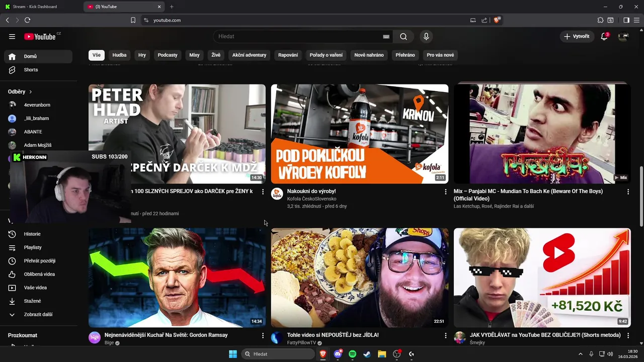Open 4everunborn subscription channel

(x=38, y=105)
